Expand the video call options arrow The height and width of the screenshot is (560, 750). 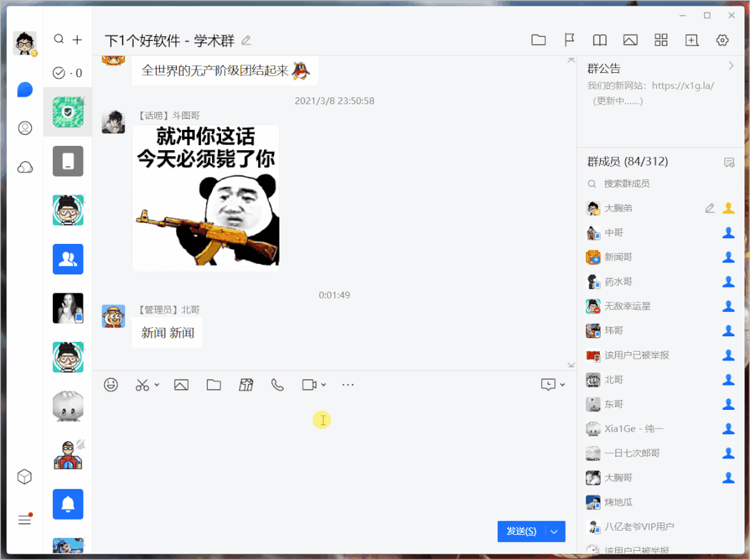[324, 384]
